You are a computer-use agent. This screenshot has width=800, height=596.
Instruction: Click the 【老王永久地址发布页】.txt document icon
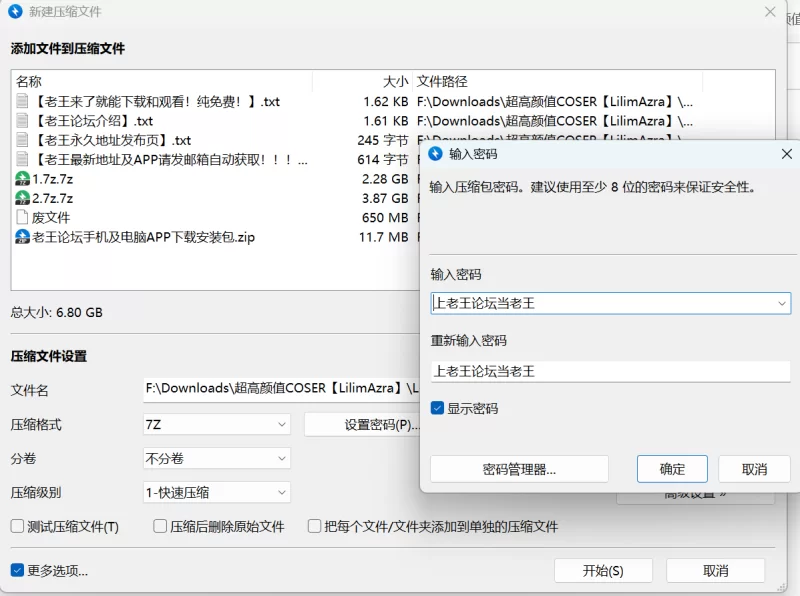pyautogui.click(x=22, y=140)
